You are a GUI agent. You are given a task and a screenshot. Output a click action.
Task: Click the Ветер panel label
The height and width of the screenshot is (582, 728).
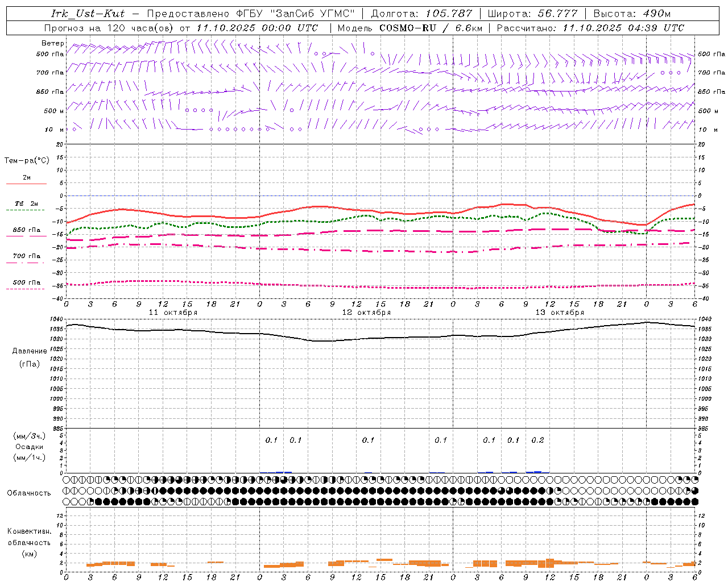point(53,43)
